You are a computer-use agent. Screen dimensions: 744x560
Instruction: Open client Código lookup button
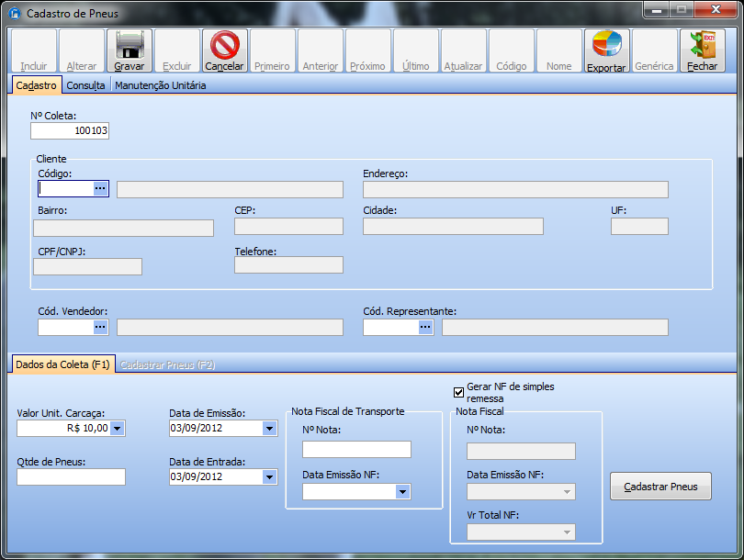pos(101,188)
